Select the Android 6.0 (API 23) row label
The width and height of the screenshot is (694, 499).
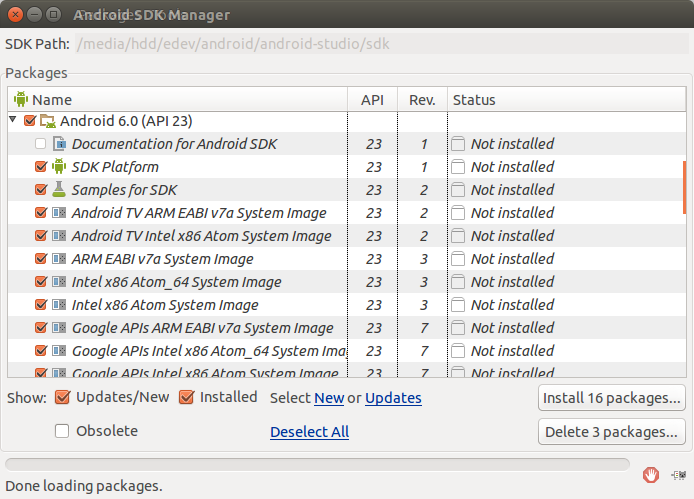(126, 121)
